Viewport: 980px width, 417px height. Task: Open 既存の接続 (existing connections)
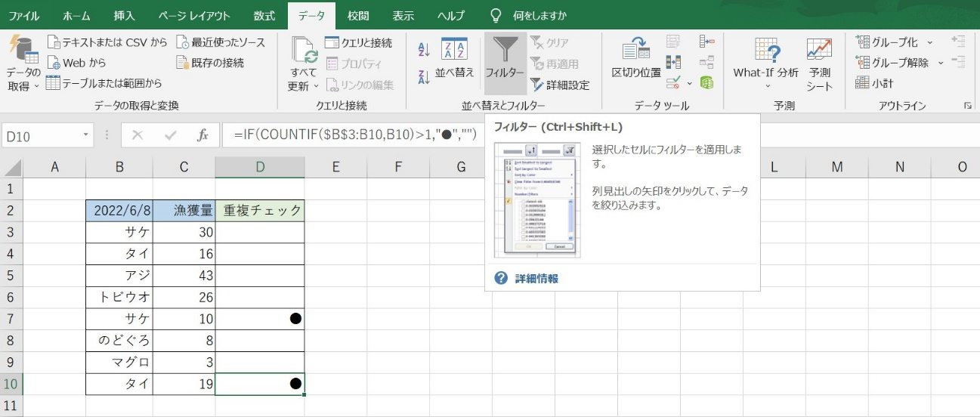(x=210, y=63)
